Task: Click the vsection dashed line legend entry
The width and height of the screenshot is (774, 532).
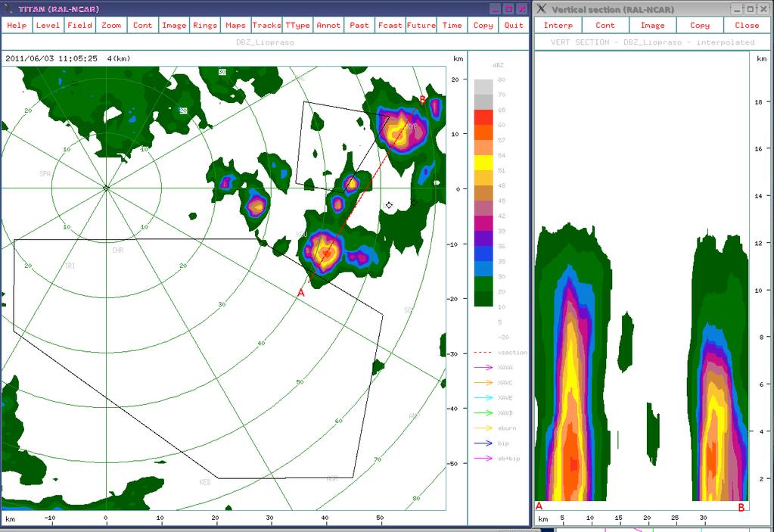Action: (500, 353)
